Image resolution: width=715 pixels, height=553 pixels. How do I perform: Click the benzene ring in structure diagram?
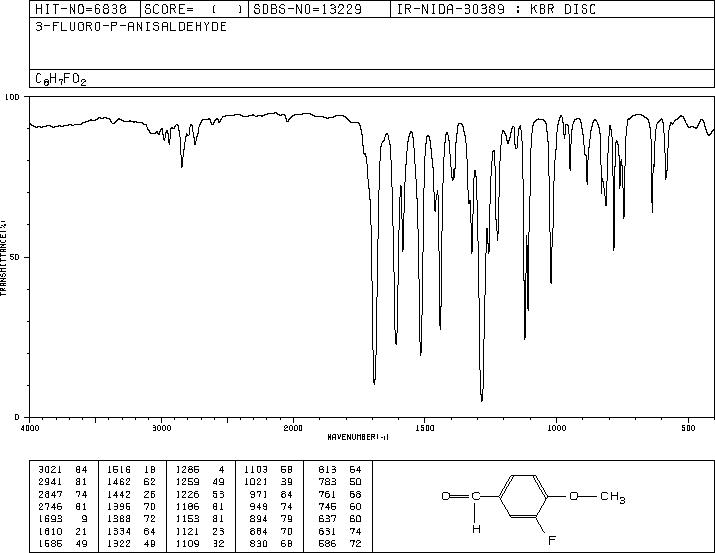pos(523,496)
